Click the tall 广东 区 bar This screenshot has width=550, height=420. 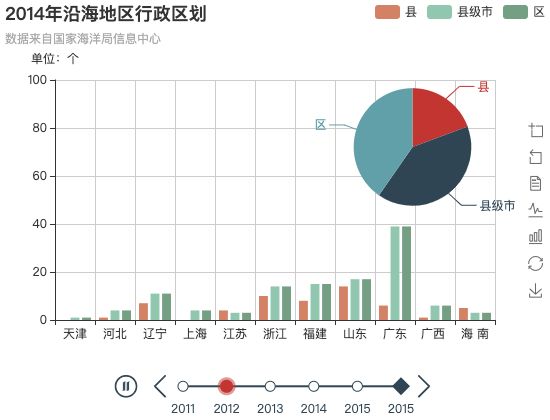click(x=406, y=273)
